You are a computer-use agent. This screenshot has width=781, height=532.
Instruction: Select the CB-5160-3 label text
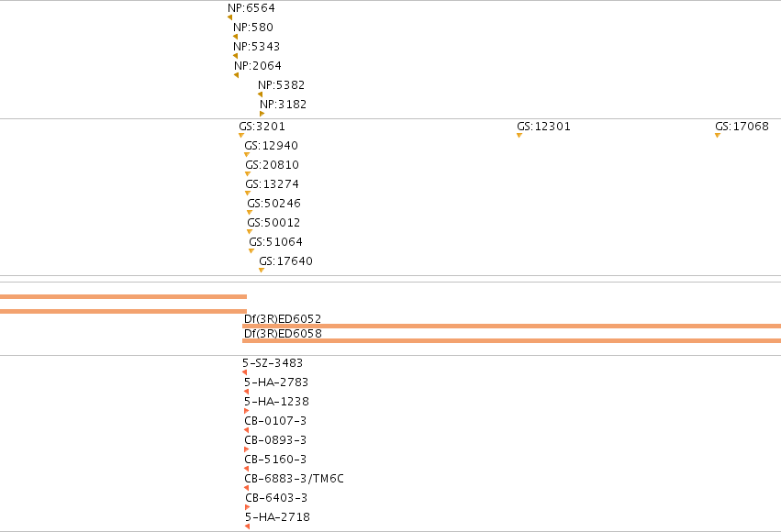click(275, 460)
